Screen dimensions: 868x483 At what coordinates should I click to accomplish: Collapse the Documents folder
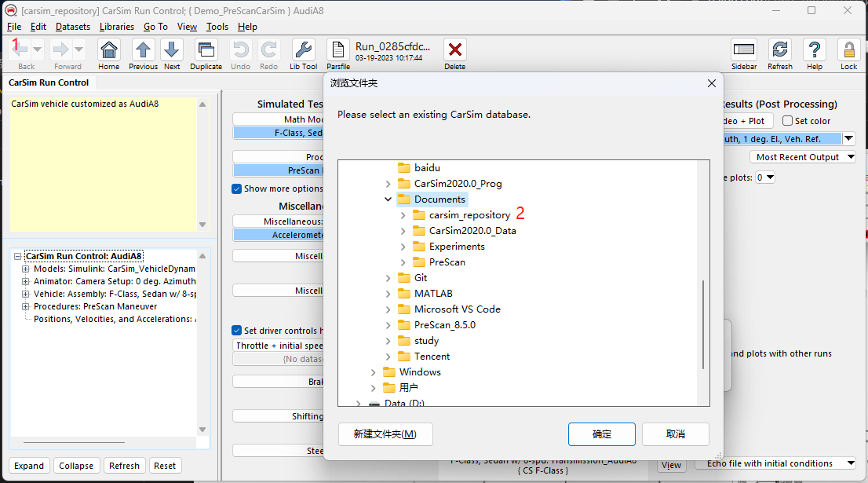(x=388, y=199)
